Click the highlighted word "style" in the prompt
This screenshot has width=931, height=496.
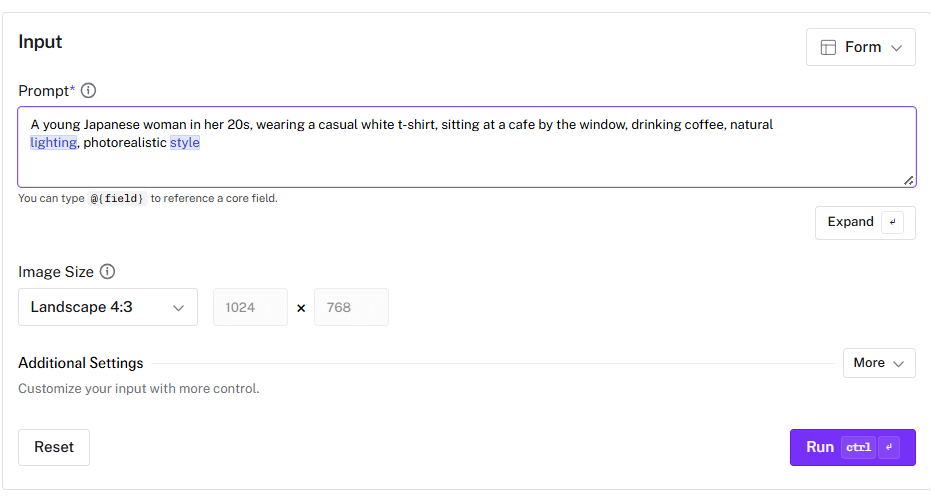pyautogui.click(x=184, y=143)
